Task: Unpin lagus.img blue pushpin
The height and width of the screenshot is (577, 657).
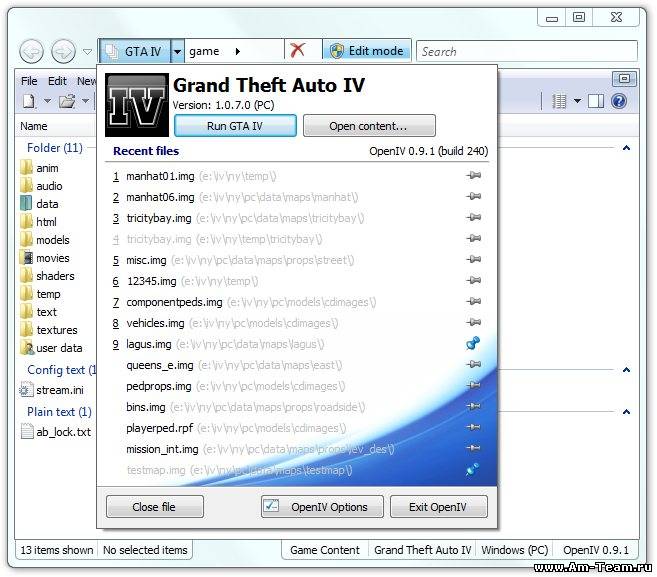Action: pos(473,343)
